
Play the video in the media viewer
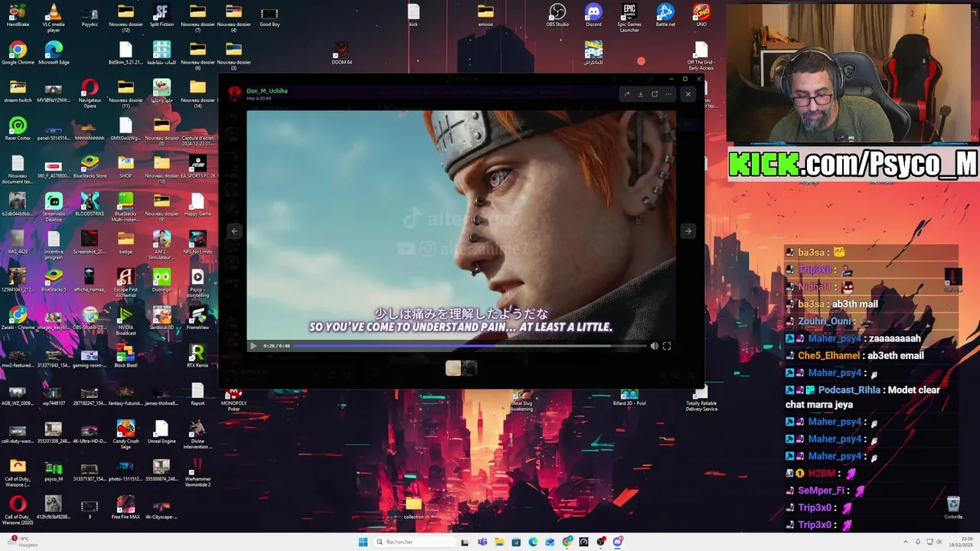point(253,346)
